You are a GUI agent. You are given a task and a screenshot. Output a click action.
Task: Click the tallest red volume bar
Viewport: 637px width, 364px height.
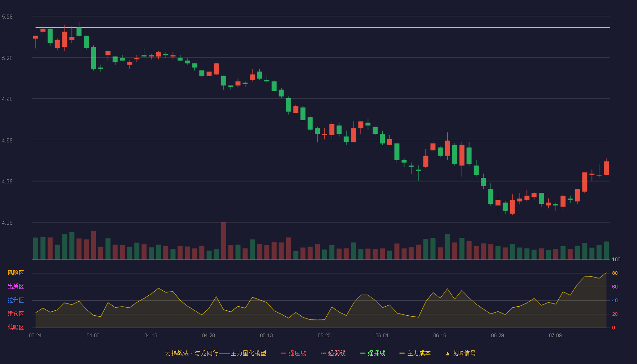tap(223, 241)
